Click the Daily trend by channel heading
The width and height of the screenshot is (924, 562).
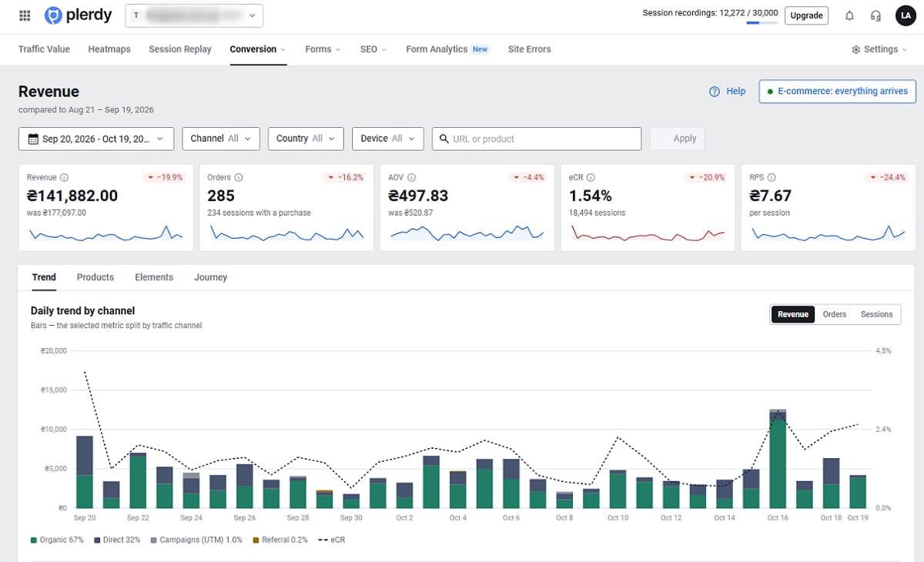point(83,311)
